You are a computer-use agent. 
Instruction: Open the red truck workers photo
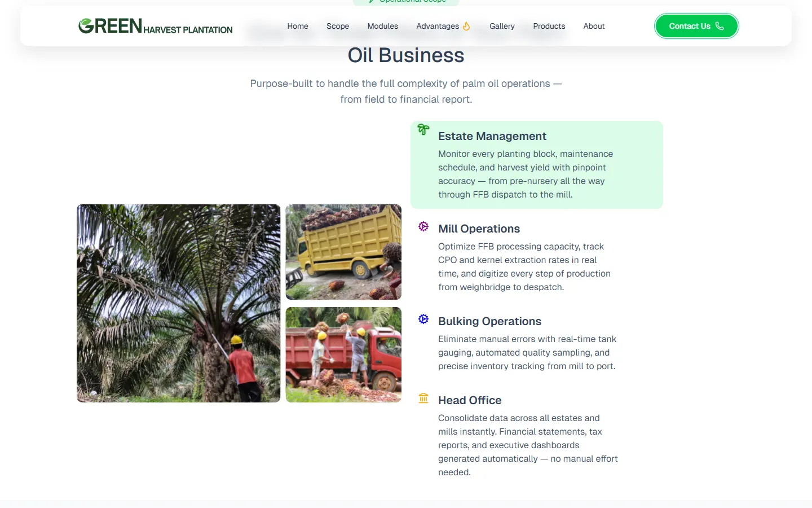(343, 354)
